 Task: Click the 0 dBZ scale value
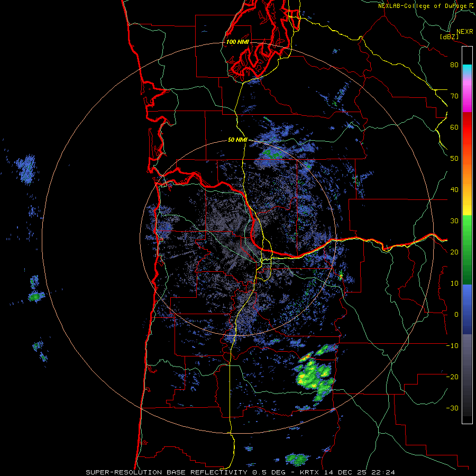[x=456, y=315]
